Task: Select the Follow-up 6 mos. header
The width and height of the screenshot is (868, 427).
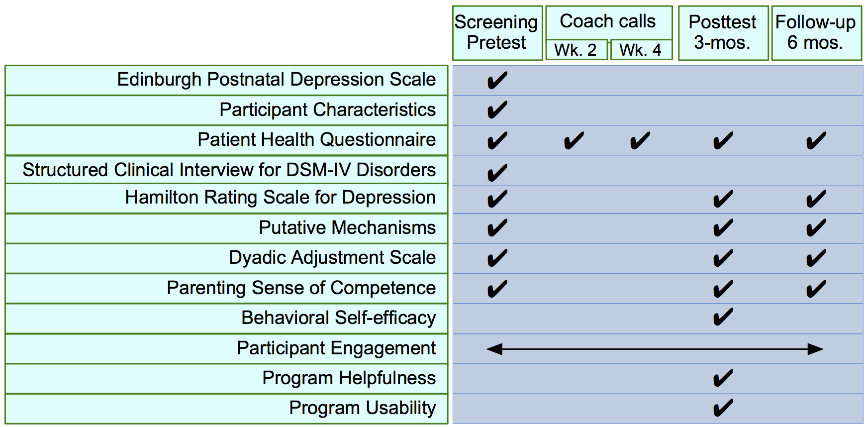Action: (816, 33)
